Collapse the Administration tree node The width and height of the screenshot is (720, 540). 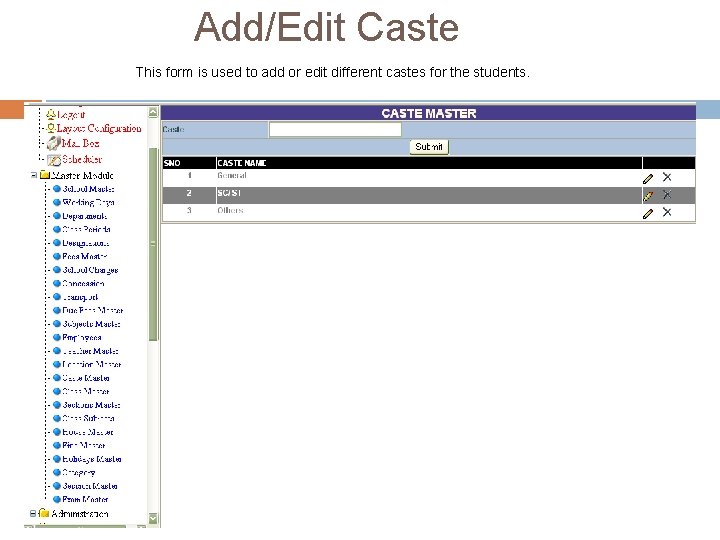(x=33, y=513)
